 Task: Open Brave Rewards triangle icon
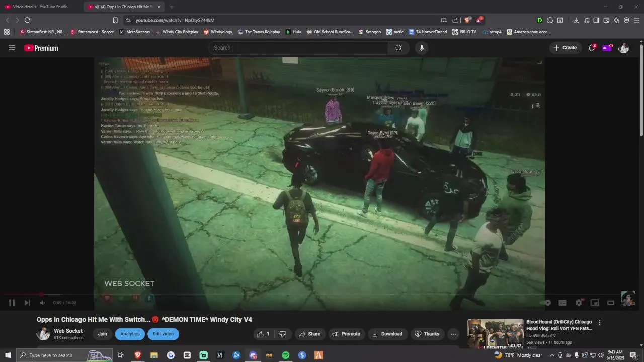coord(479,20)
